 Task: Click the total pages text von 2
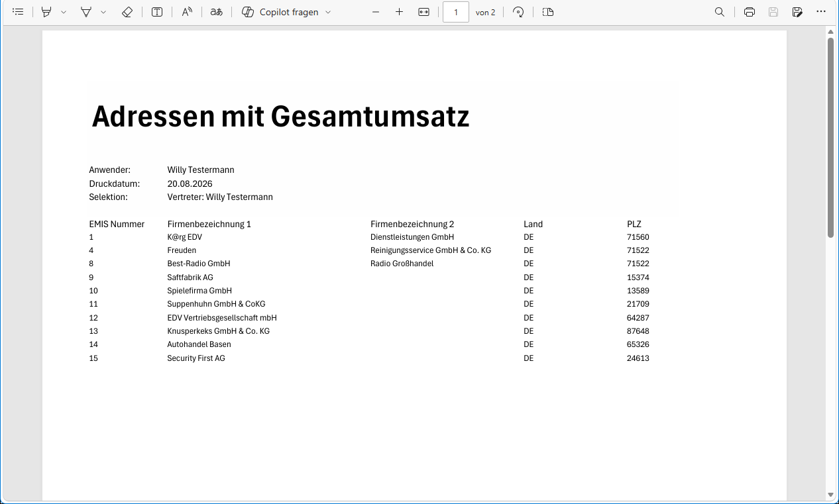485,12
